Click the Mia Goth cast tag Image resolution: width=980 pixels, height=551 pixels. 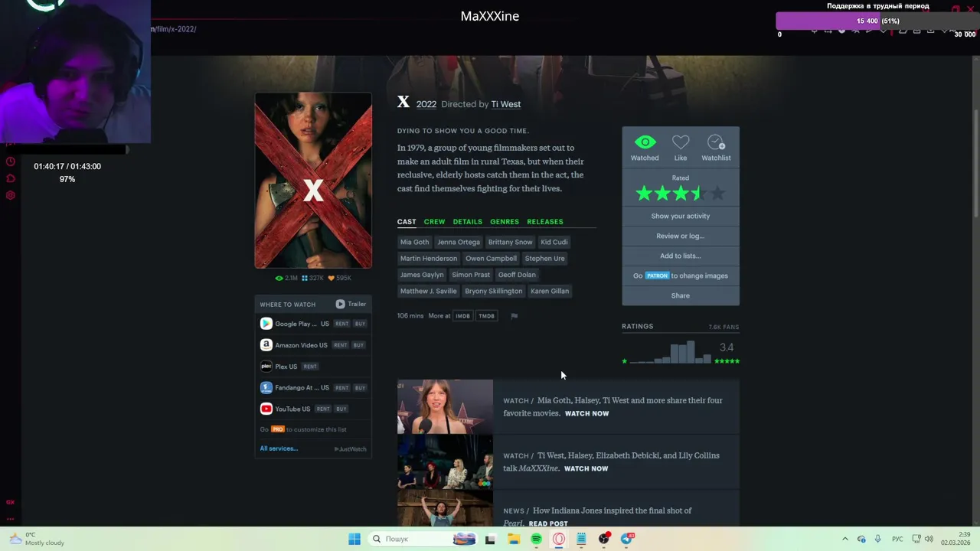point(414,242)
